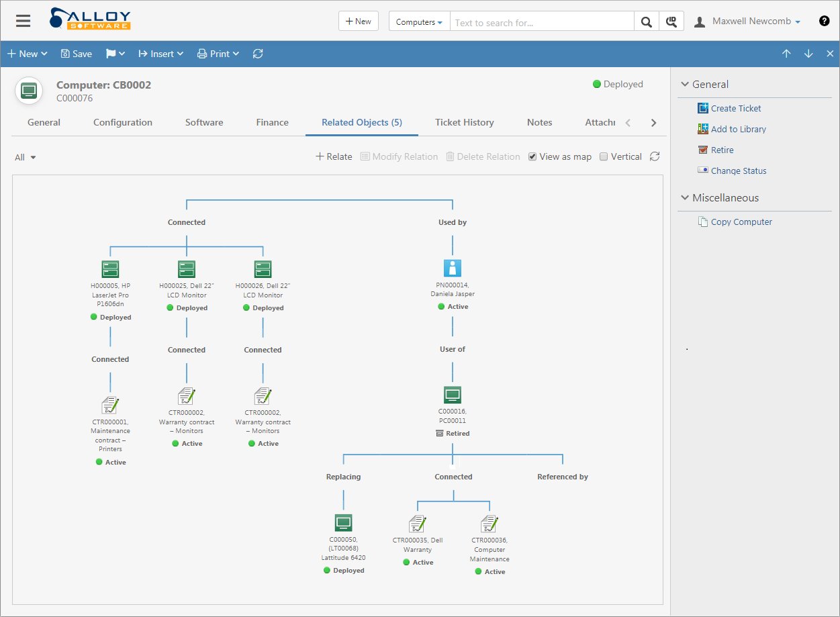840x617 pixels.
Task: Refresh the record with the toolbar refresh icon
Action: click(x=258, y=53)
